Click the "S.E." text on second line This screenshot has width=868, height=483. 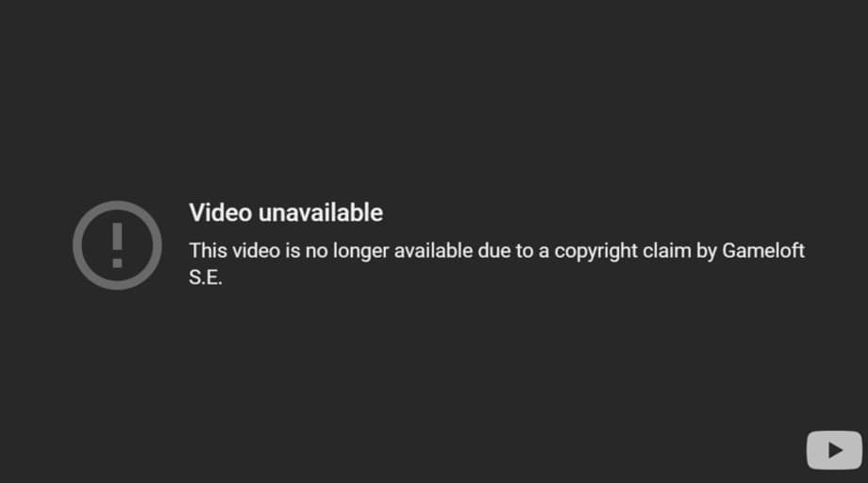(x=206, y=277)
